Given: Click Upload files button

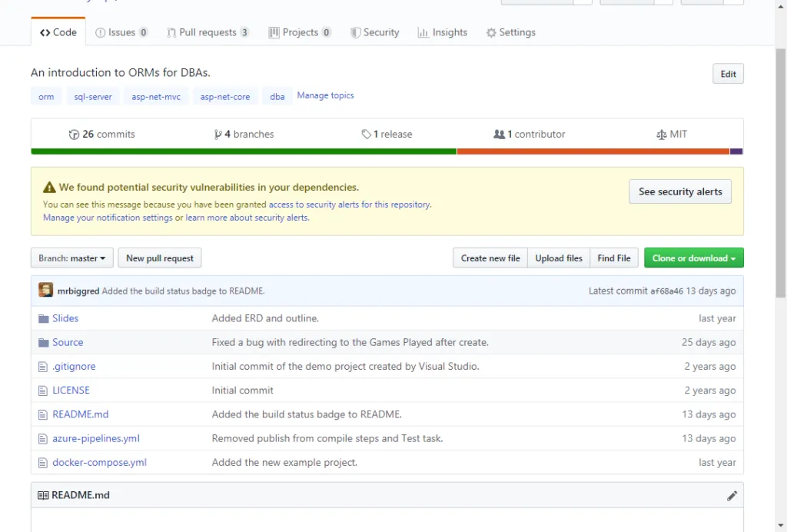Looking at the screenshot, I should (x=559, y=258).
